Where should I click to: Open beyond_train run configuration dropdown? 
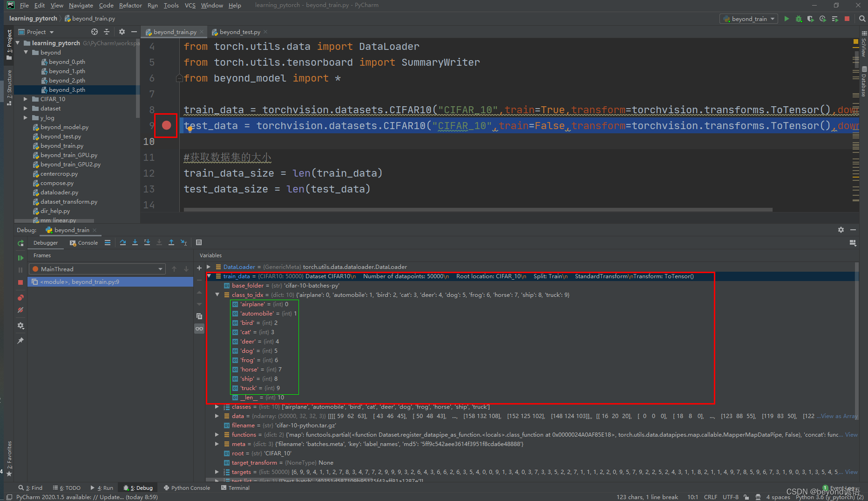click(749, 19)
